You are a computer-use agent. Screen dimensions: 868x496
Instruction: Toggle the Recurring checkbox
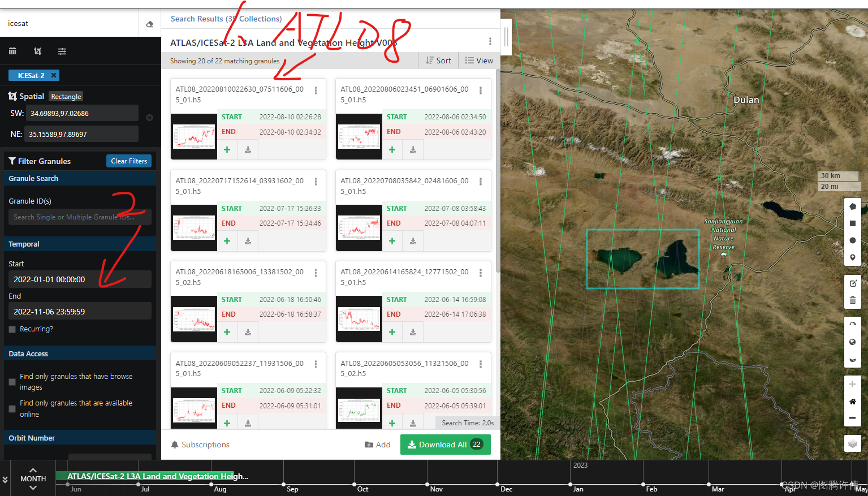tap(12, 329)
